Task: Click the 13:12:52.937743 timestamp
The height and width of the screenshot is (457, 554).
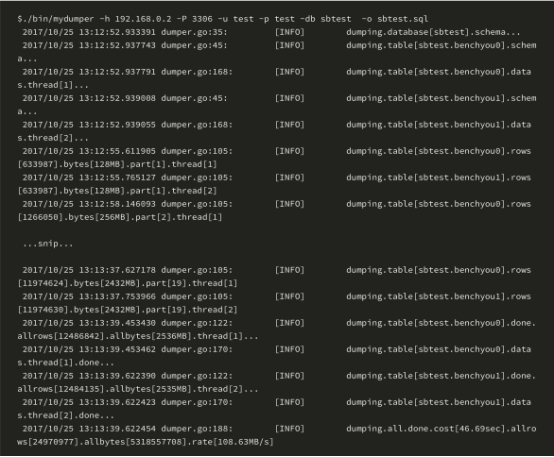Action: point(117,45)
